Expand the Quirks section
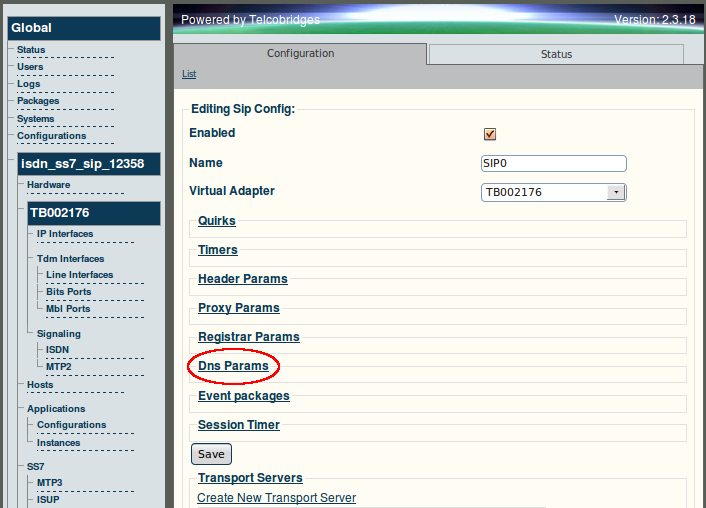 coord(217,221)
